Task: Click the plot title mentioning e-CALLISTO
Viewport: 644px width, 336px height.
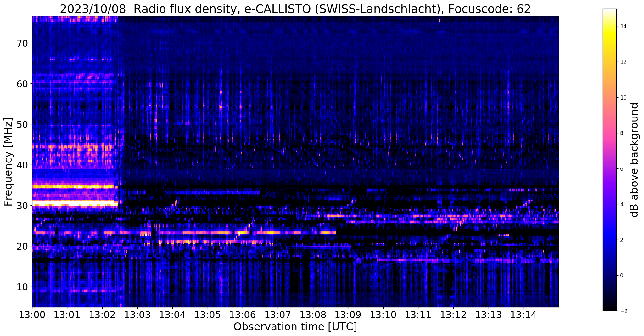Action: click(x=295, y=9)
